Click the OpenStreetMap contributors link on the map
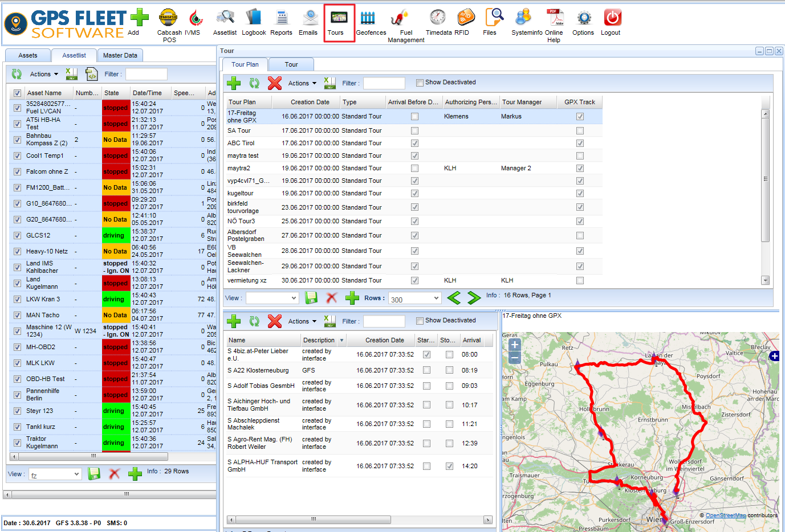This screenshot has width=785, height=532. pyautogui.click(x=725, y=515)
